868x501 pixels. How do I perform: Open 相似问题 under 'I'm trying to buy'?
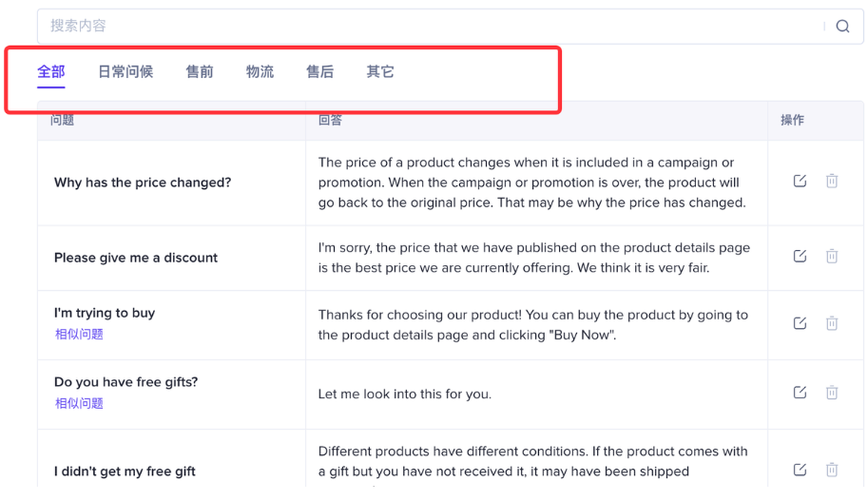79,335
